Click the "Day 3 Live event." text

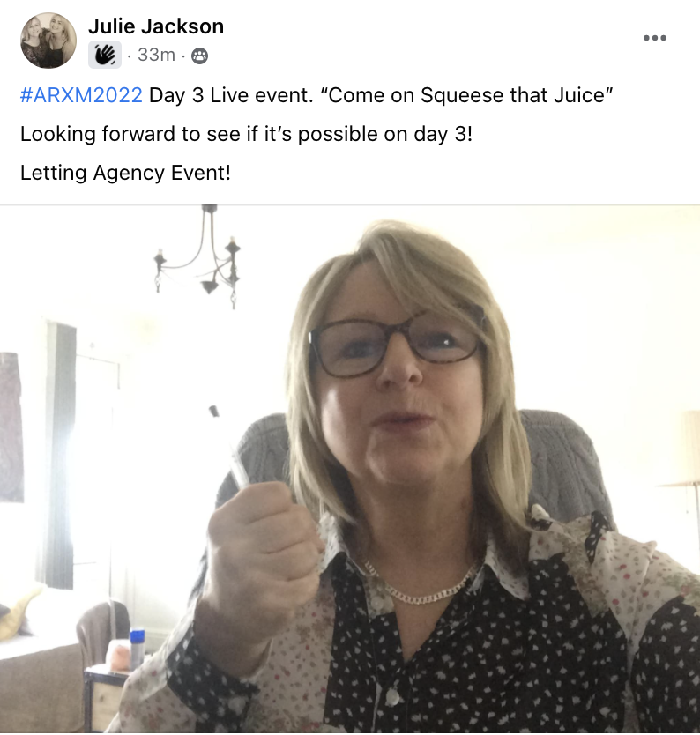(x=231, y=95)
